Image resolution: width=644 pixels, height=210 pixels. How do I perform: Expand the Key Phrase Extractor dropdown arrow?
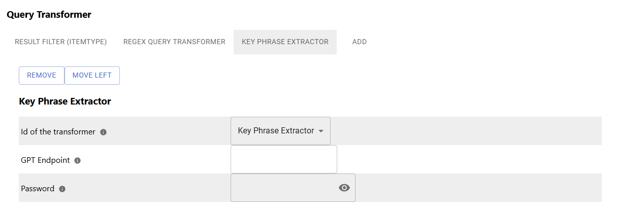[x=321, y=131]
